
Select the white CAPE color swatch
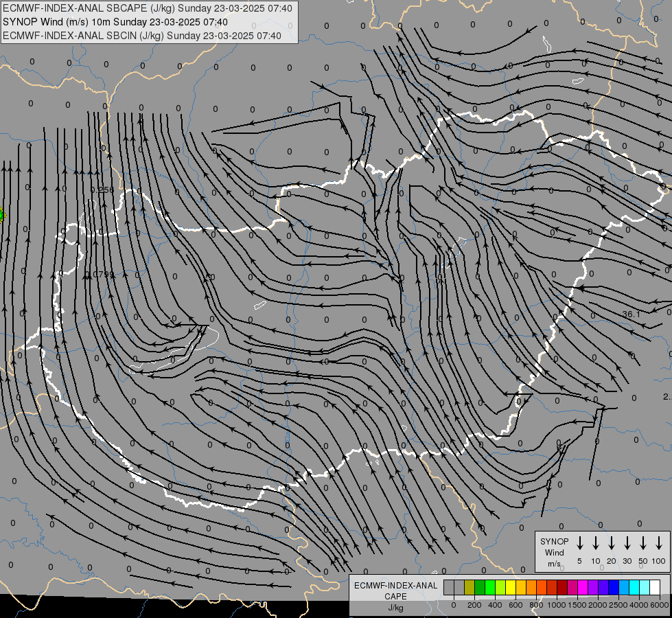click(656, 587)
